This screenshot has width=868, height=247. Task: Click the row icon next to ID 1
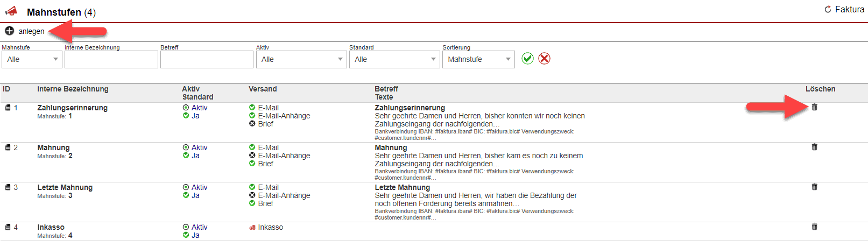[8, 108]
